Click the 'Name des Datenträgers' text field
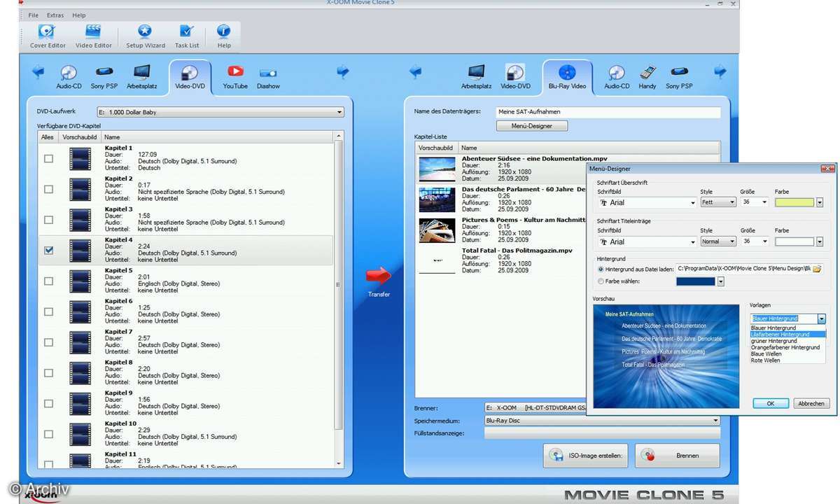The image size is (840, 504). [608, 112]
